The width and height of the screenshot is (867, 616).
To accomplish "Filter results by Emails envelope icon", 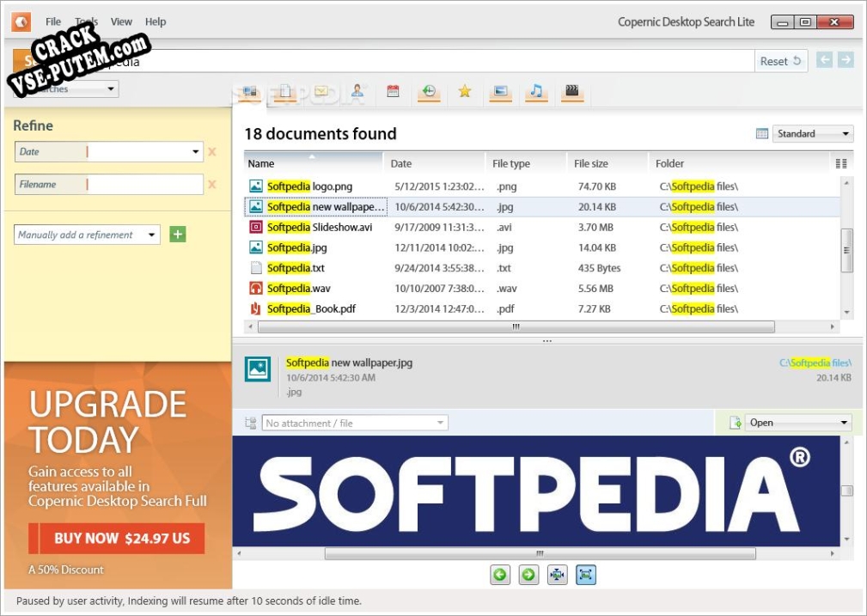I will pos(321,92).
